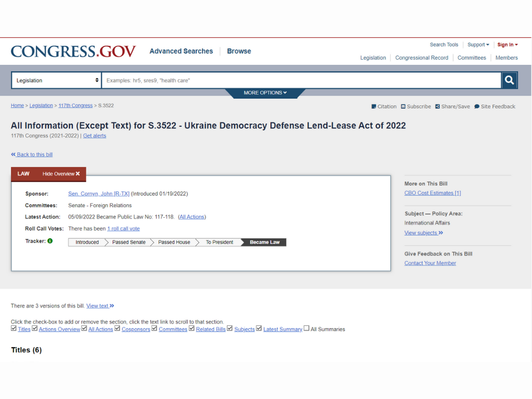Toggle the Subjects section checkbox

(x=230, y=328)
